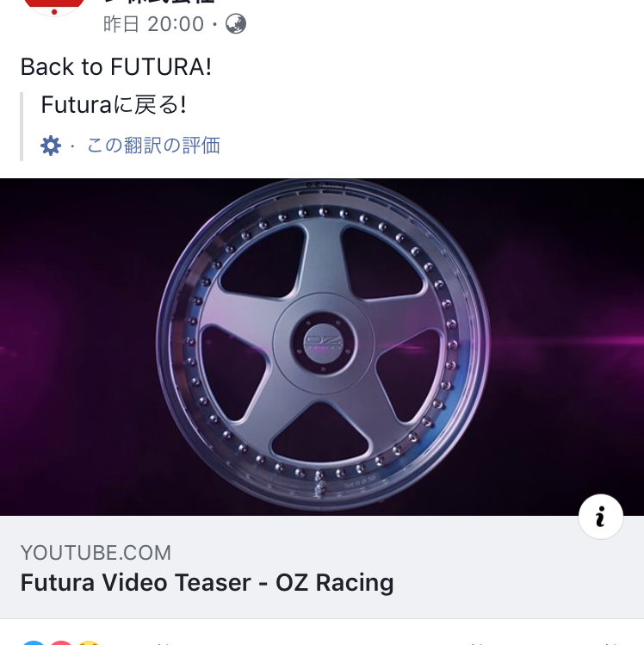Open the post timestamp 昨日 20:00
Image resolution: width=644 pixels, height=645 pixels.
[153, 24]
